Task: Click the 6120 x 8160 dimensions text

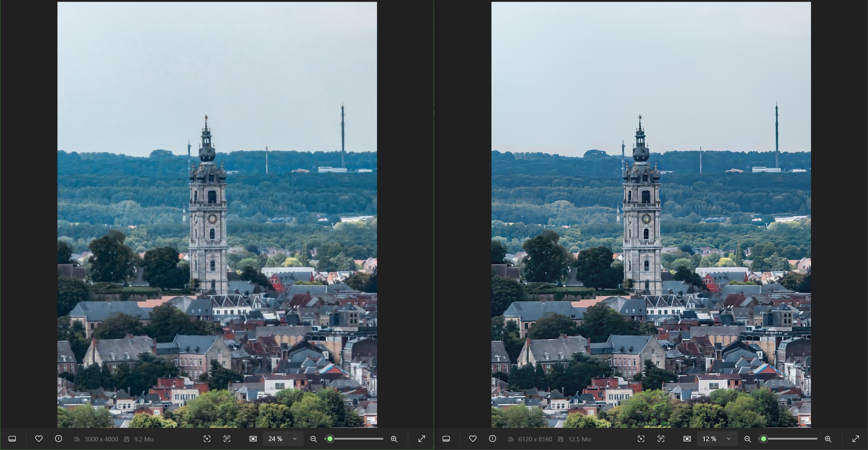Action: point(535,439)
